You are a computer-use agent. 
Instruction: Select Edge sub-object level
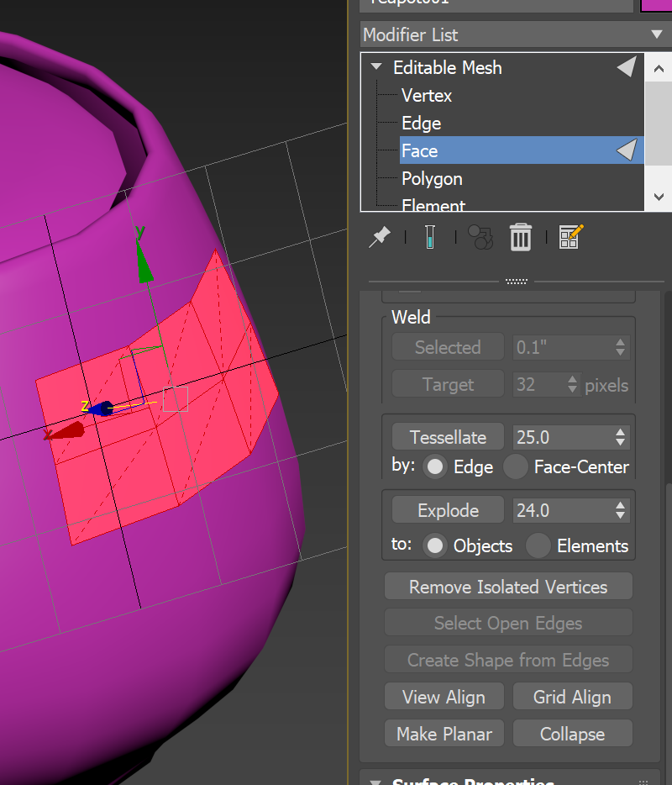tap(422, 124)
